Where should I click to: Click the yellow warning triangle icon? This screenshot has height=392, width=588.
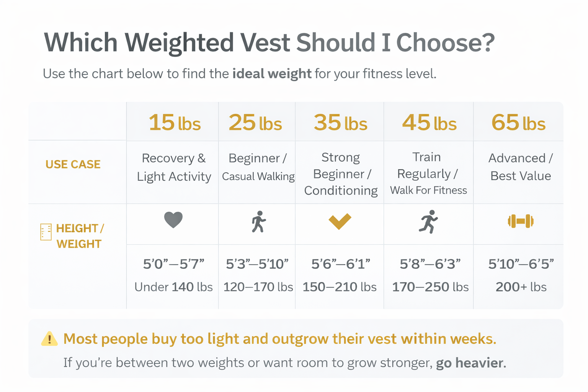(x=49, y=339)
